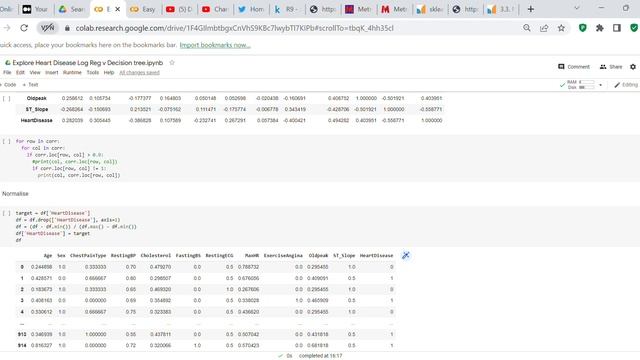Open the View menu
Viewport: 640px width, 360px height.
click(35, 72)
